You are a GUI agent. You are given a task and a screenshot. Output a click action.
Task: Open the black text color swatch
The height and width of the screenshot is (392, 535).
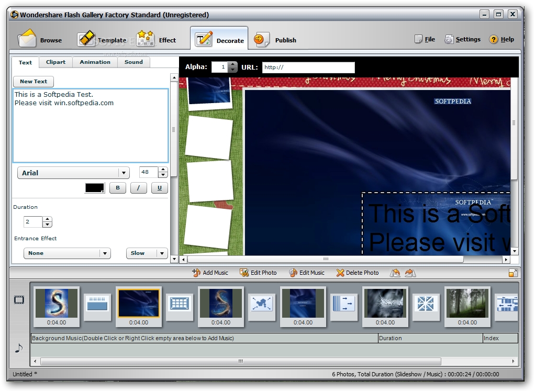[95, 188]
